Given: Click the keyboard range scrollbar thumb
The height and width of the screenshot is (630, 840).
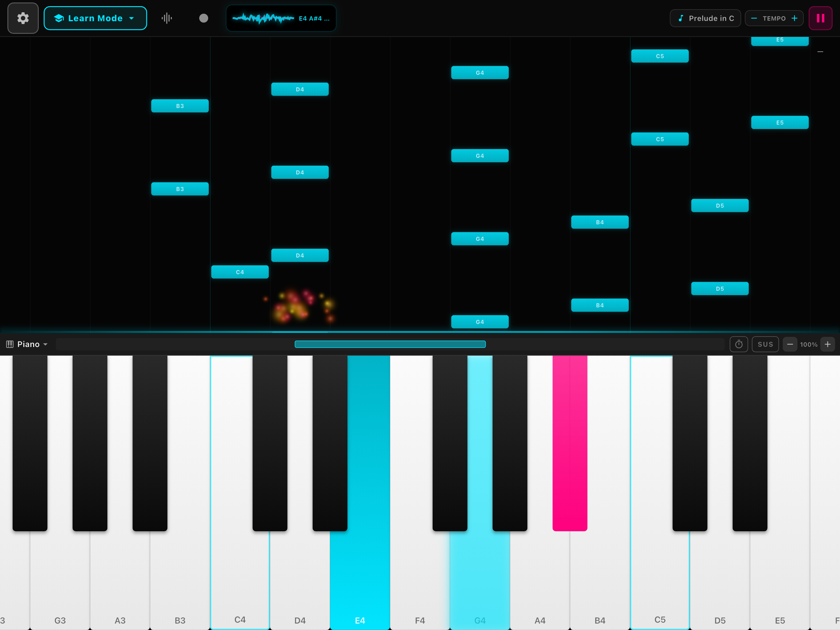Looking at the screenshot, I should point(390,344).
